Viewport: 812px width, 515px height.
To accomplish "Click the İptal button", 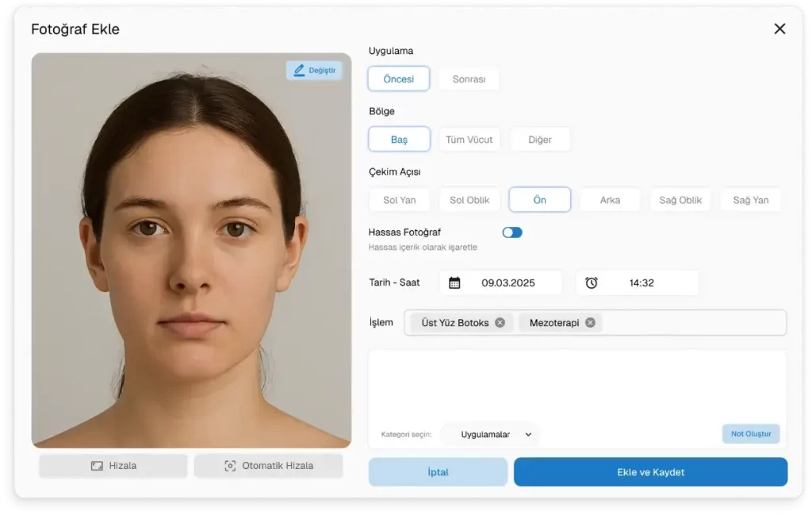I will 438,472.
